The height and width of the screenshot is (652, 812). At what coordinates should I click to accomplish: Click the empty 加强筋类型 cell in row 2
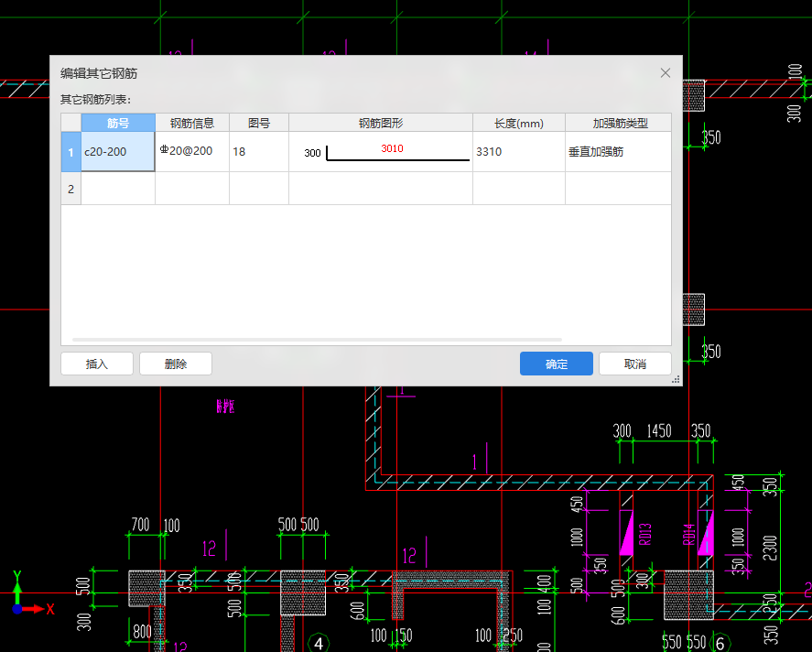click(618, 189)
